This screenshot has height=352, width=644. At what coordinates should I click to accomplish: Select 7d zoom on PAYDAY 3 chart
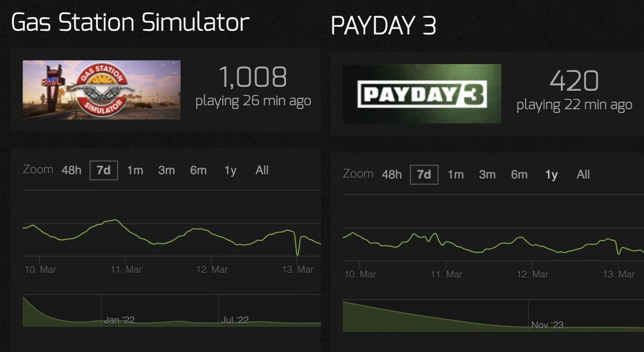pos(424,174)
